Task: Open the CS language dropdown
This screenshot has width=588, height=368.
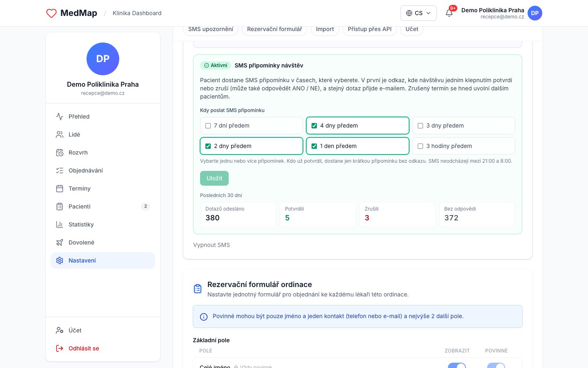Action: (419, 13)
